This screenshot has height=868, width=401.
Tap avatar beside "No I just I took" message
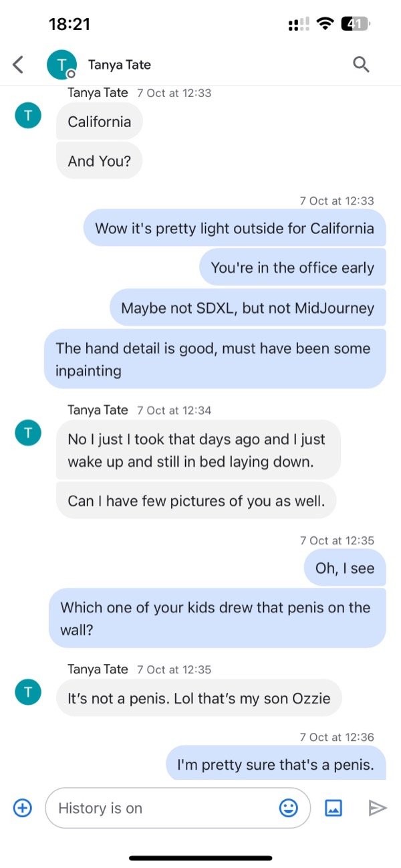[27, 433]
